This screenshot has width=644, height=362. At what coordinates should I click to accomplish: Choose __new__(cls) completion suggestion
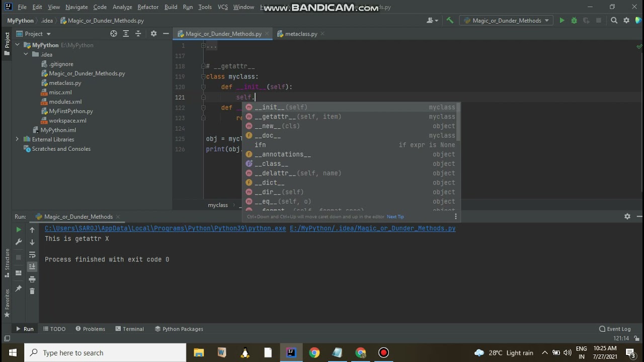tap(351, 126)
